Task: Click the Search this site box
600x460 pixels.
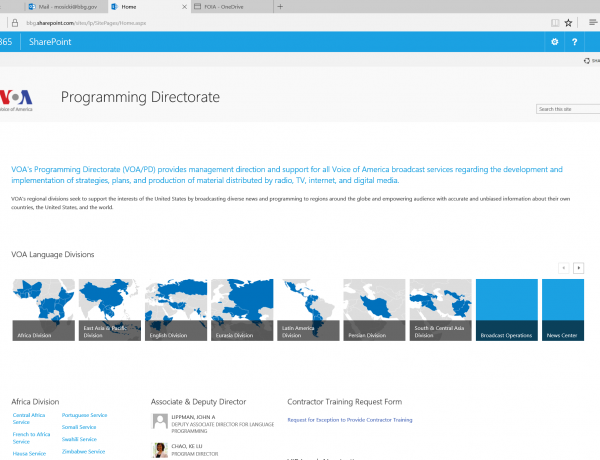Action: (568, 109)
